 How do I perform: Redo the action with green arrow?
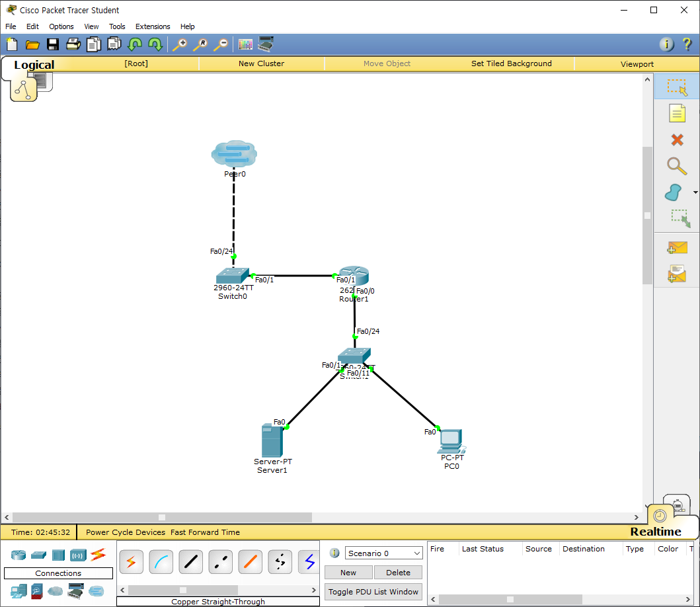[x=155, y=44]
